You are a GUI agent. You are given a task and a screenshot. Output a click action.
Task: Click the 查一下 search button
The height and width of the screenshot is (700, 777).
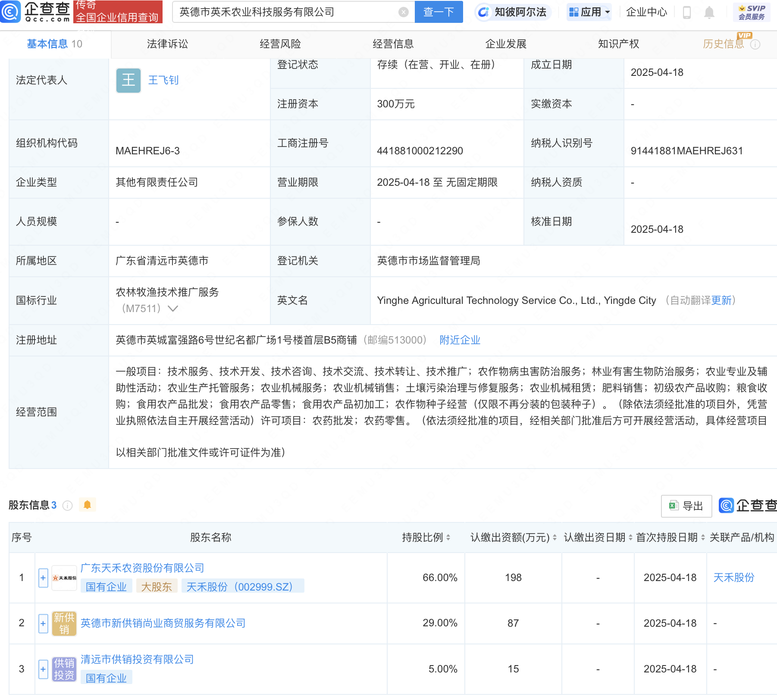coord(439,12)
